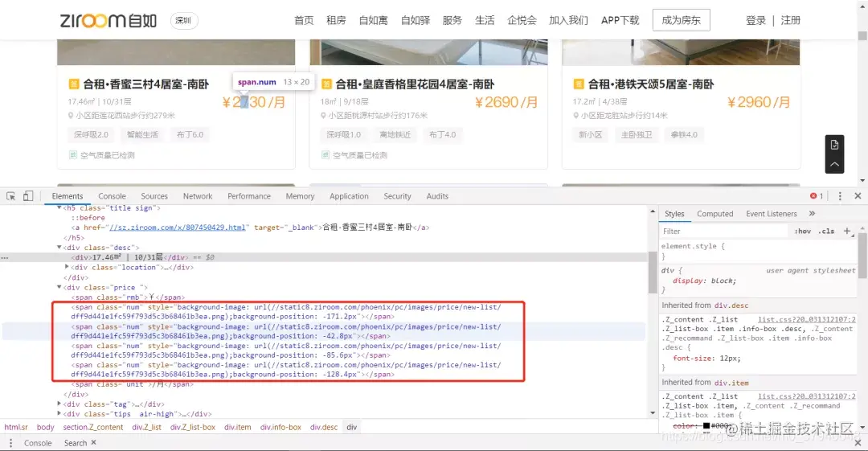Close the Search drawer tab

(x=93, y=443)
